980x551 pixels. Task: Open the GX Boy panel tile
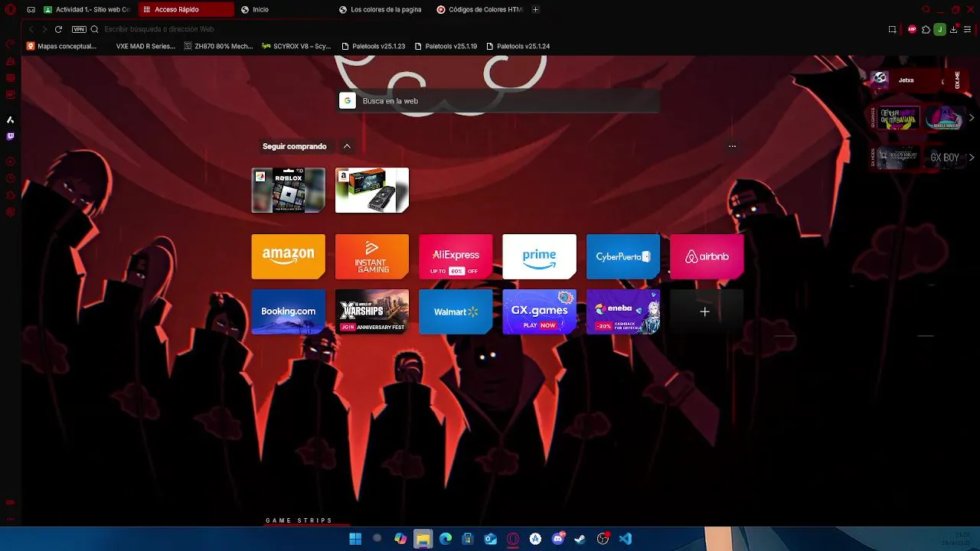[944, 158]
